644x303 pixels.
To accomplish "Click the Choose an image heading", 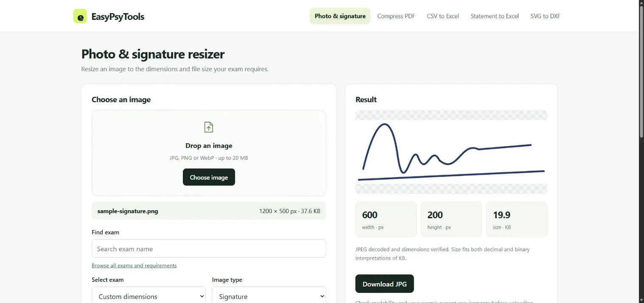I will [x=121, y=100].
